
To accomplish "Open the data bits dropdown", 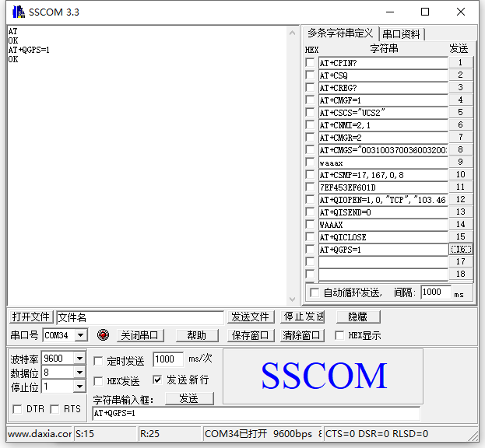I will [x=79, y=373].
